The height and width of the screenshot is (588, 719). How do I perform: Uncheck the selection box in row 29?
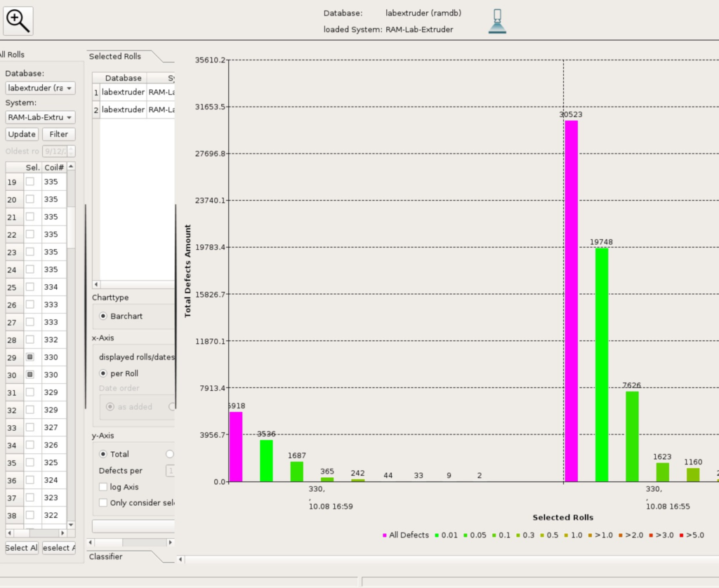pyautogui.click(x=30, y=357)
